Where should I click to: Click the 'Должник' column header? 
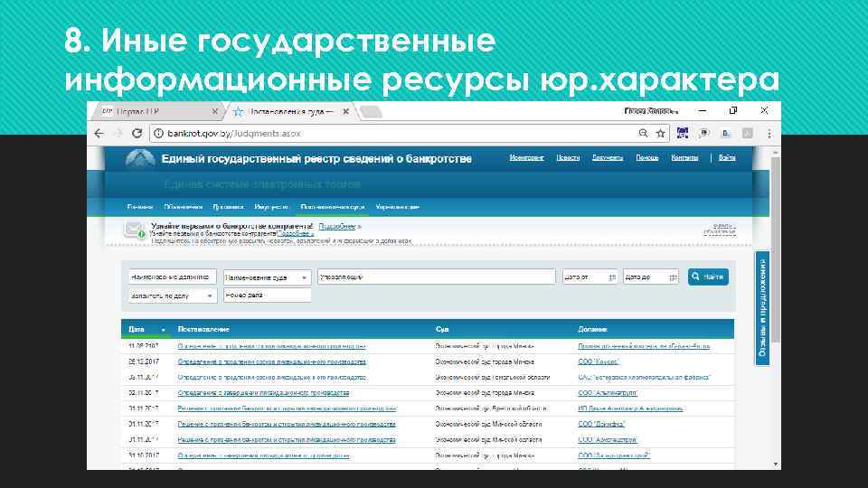(x=592, y=329)
